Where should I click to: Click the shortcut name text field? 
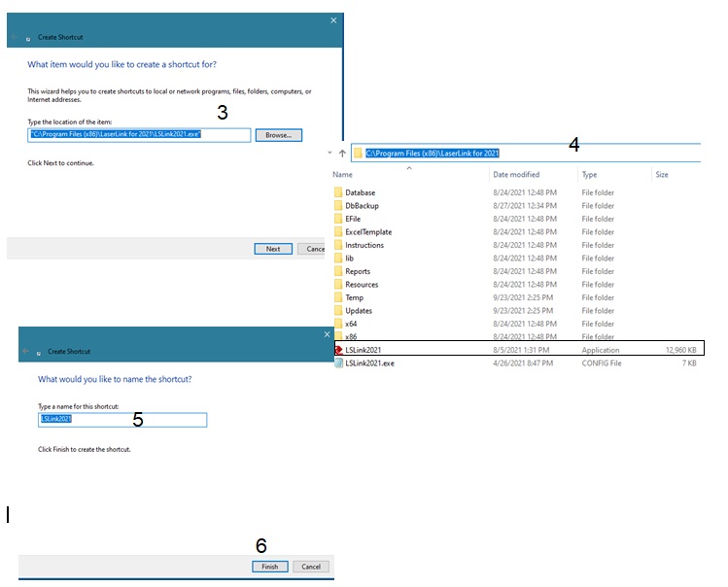tap(122, 420)
